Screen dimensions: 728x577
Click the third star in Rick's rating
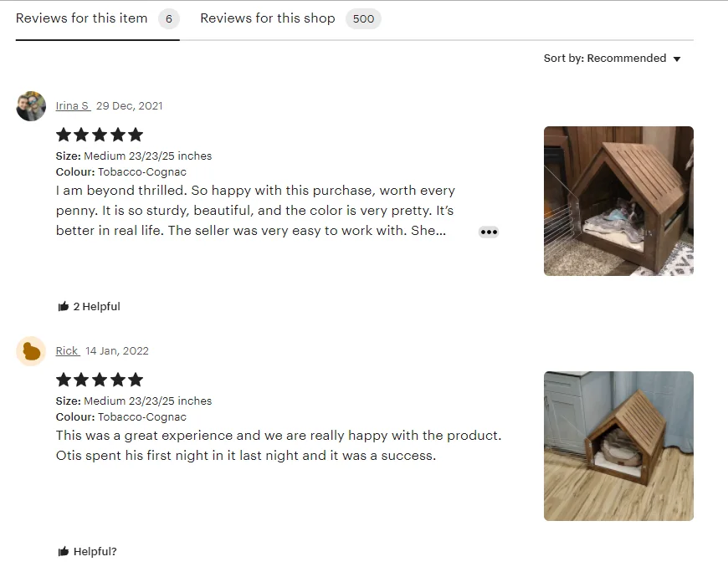(x=99, y=379)
